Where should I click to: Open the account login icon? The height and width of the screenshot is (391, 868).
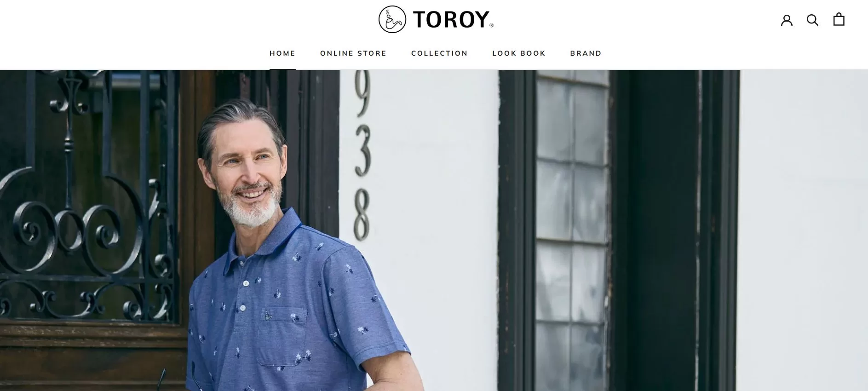(787, 20)
